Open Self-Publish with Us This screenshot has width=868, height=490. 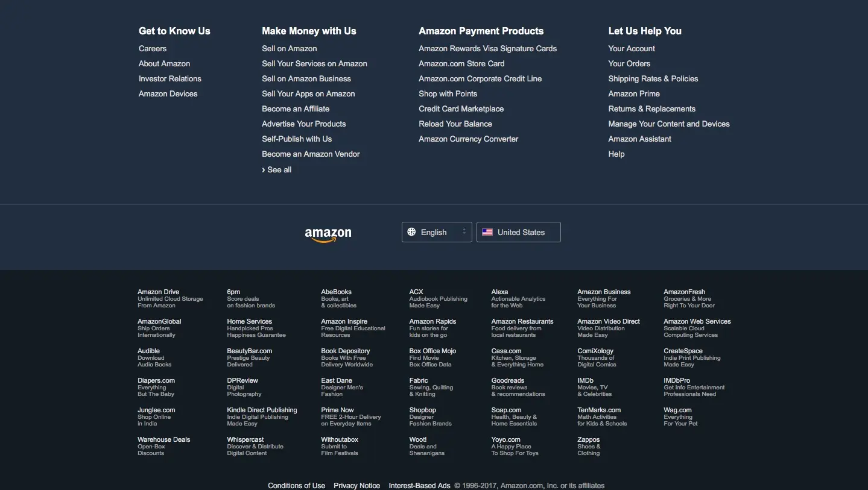click(x=297, y=139)
